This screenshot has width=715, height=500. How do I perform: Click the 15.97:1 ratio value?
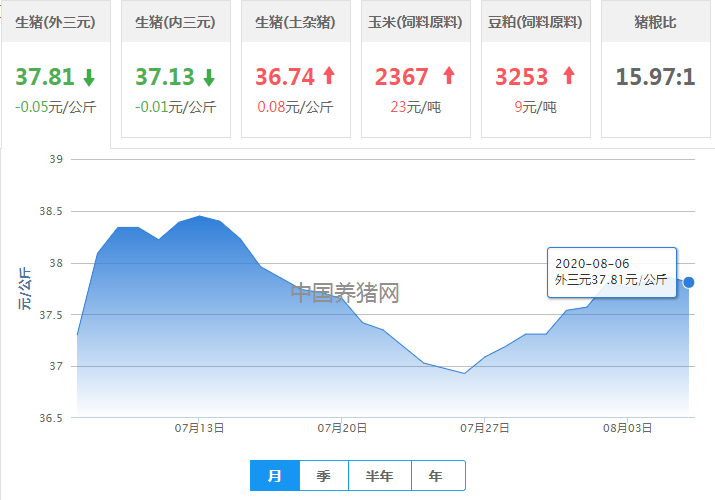(655, 77)
